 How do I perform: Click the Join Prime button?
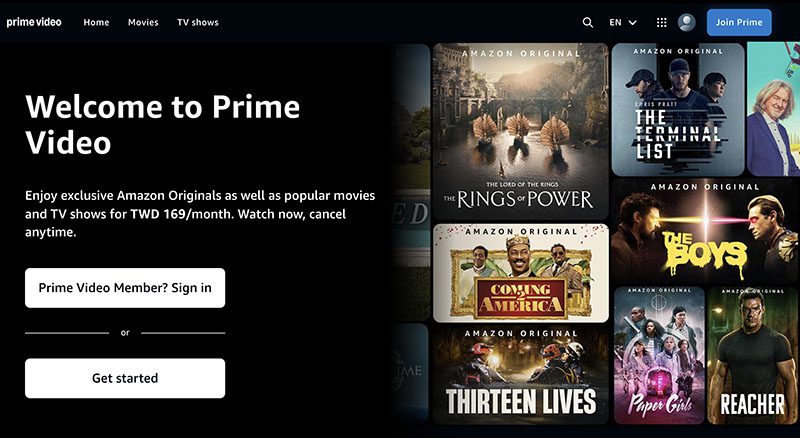tap(739, 22)
